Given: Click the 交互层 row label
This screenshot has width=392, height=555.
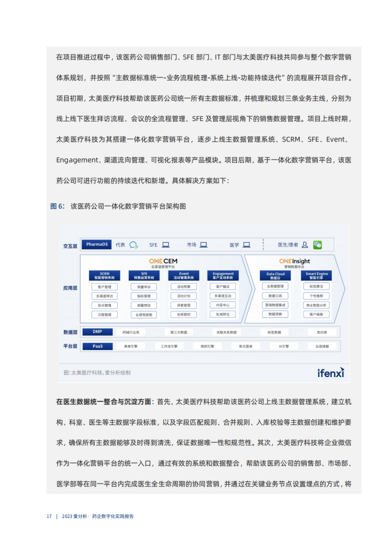Looking at the screenshot, I should [x=70, y=246].
